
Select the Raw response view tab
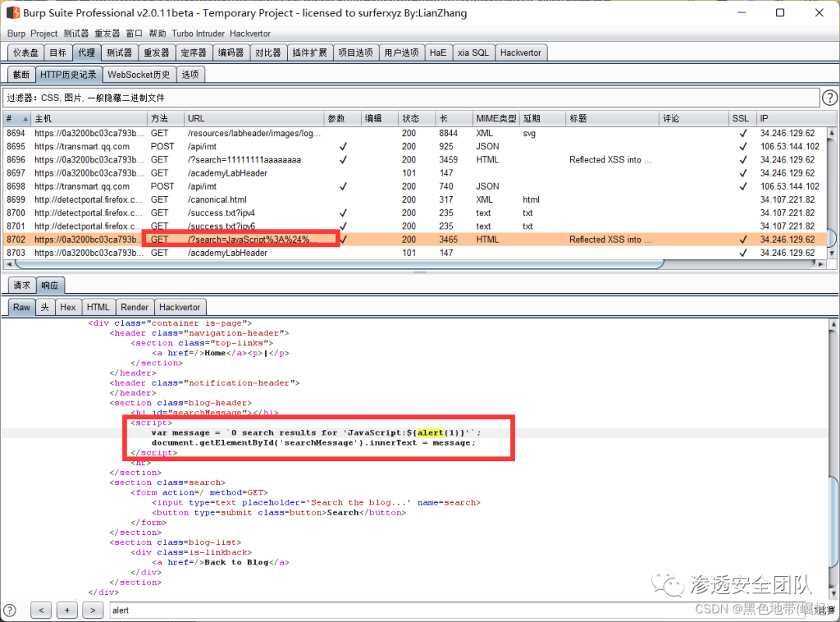[22, 307]
